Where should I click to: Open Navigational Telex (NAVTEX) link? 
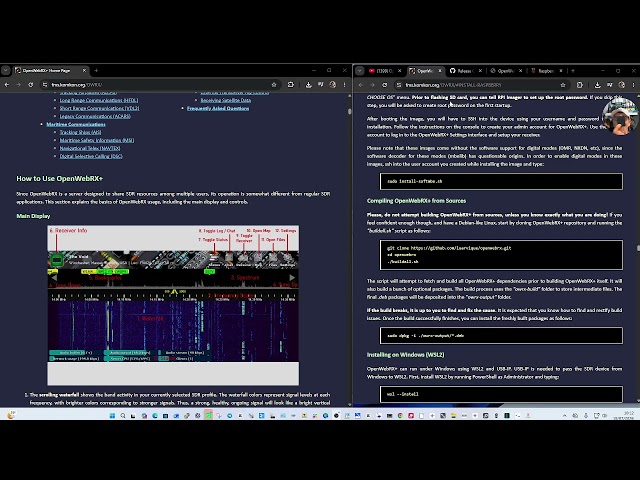click(90, 148)
